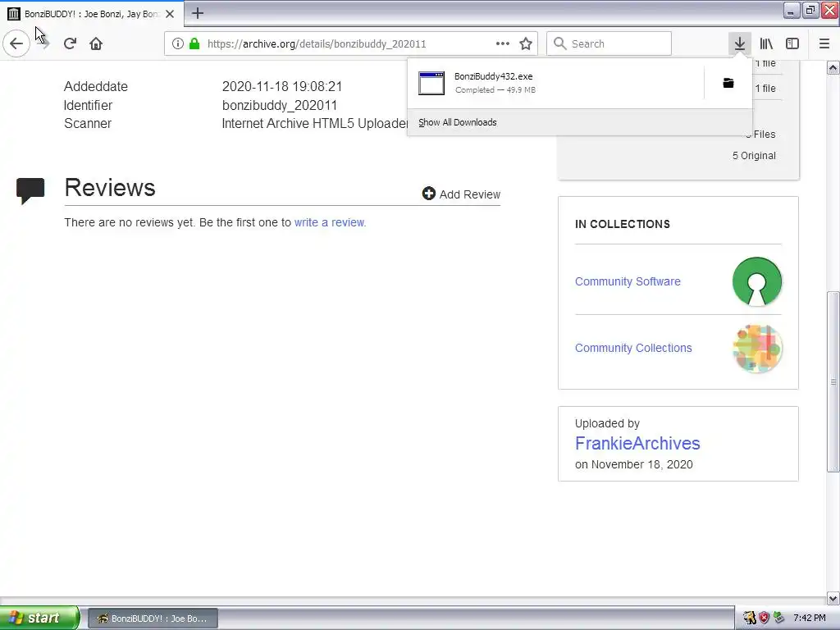Visit the FrankieArchives uploader profile
840x630 pixels.
pos(637,443)
